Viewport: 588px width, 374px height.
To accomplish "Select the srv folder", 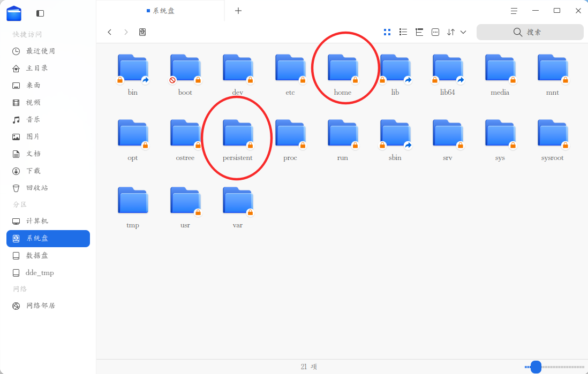I will [x=447, y=141].
